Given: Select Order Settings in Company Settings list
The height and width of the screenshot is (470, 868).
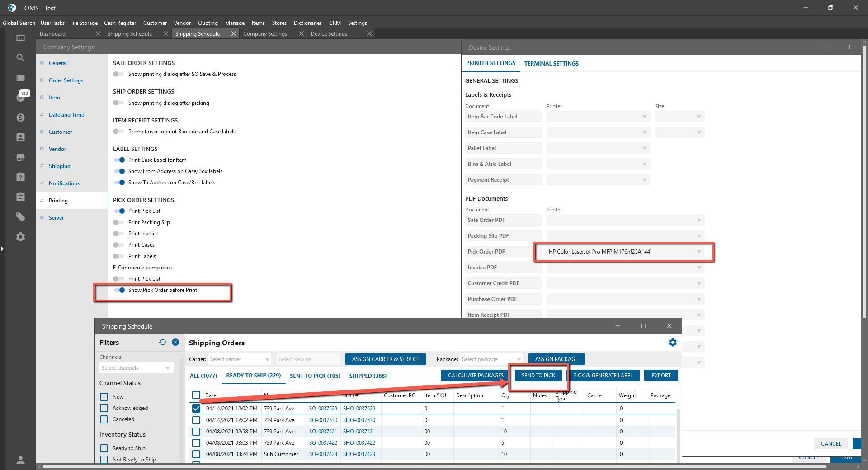Looking at the screenshot, I should (x=66, y=80).
